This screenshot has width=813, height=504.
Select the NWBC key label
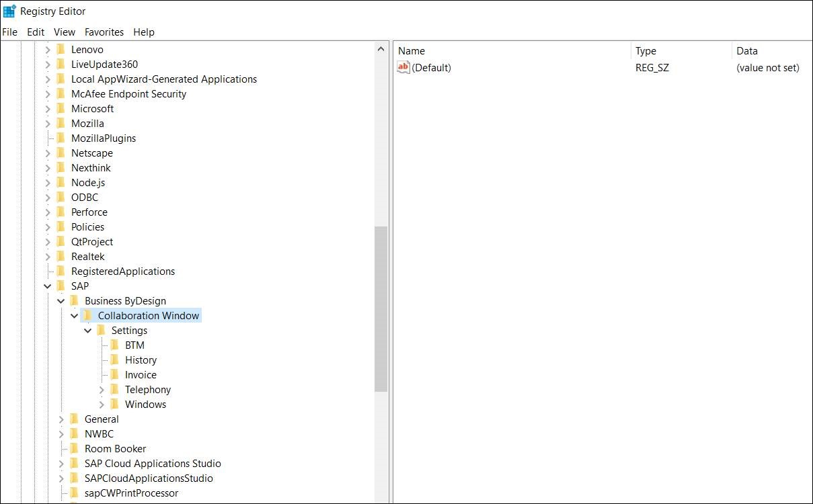click(99, 433)
